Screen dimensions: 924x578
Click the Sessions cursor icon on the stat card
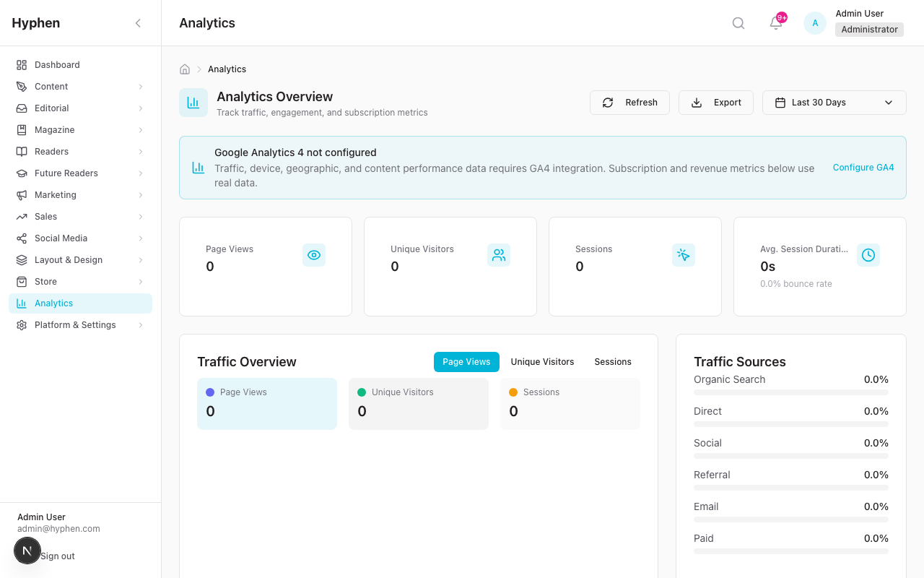coord(683,255)
